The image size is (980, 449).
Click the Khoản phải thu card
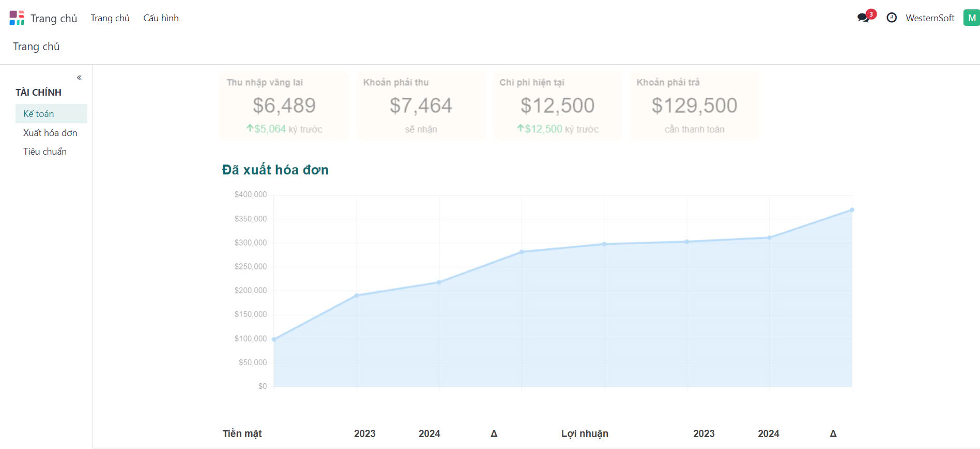point(421,106)
